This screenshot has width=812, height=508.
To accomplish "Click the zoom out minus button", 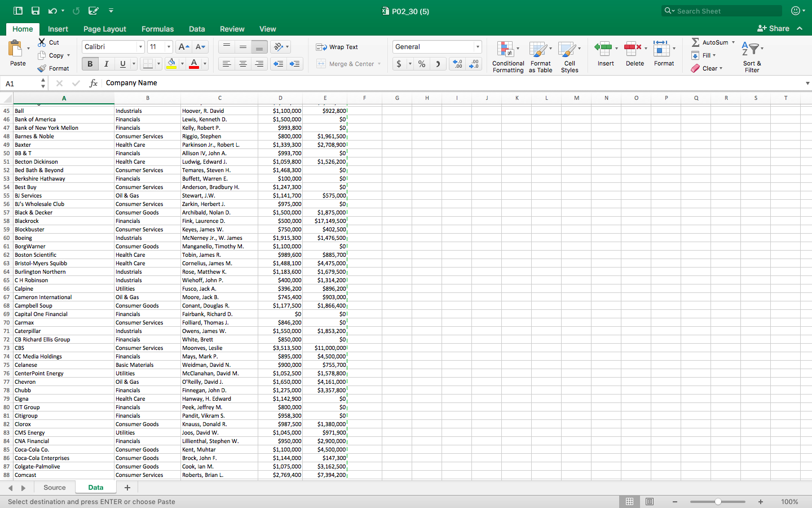I will tap(675, 502).
